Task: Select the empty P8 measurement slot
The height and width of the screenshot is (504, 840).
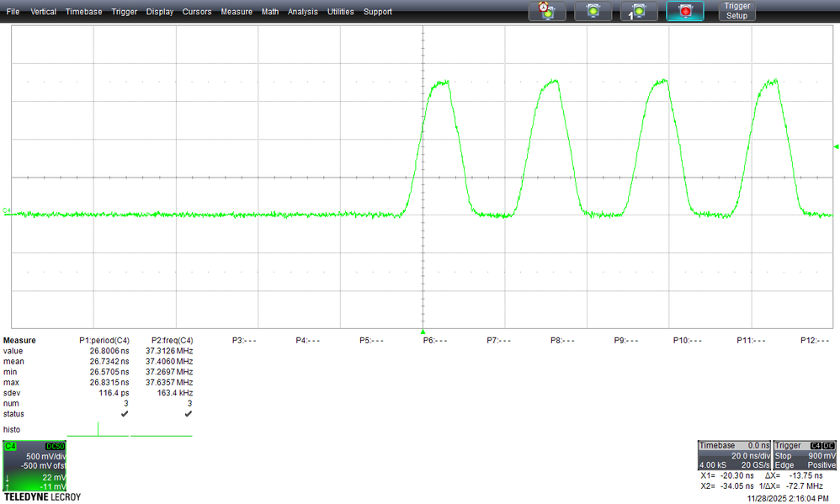Action: [562, 341]
